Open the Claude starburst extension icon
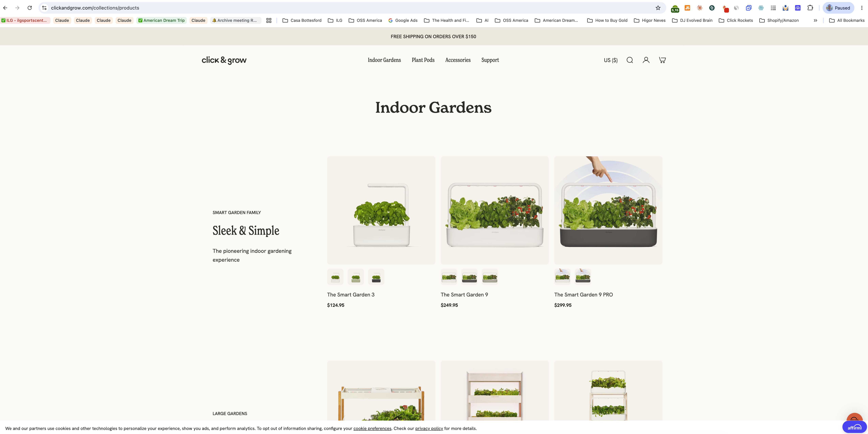The image size is (868, 434). 699,8
